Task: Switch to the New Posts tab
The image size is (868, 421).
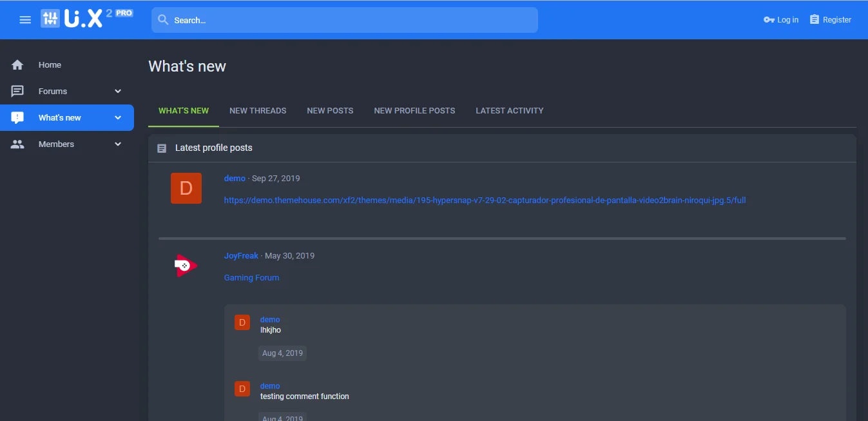Action: 330,111
